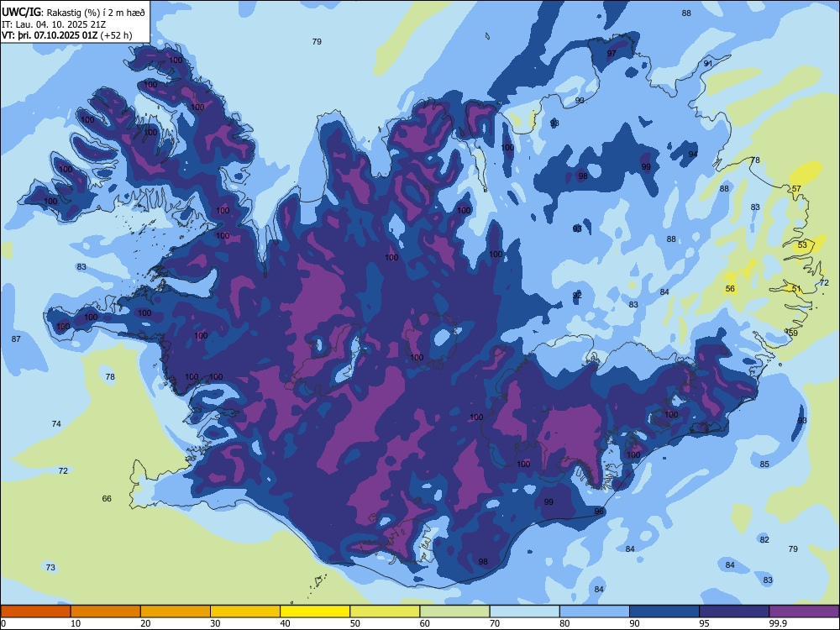The width and height of the screenshot is (840, 630).
Task: Select the indigo 95–99.9 legend swatch
Action: [734, 612]
